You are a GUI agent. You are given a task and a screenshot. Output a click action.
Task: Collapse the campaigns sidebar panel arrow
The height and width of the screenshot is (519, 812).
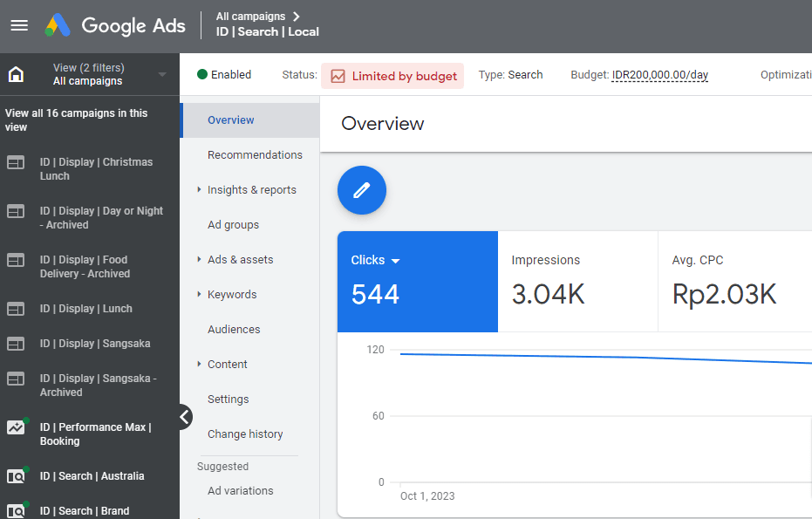(x=185, y=417)
